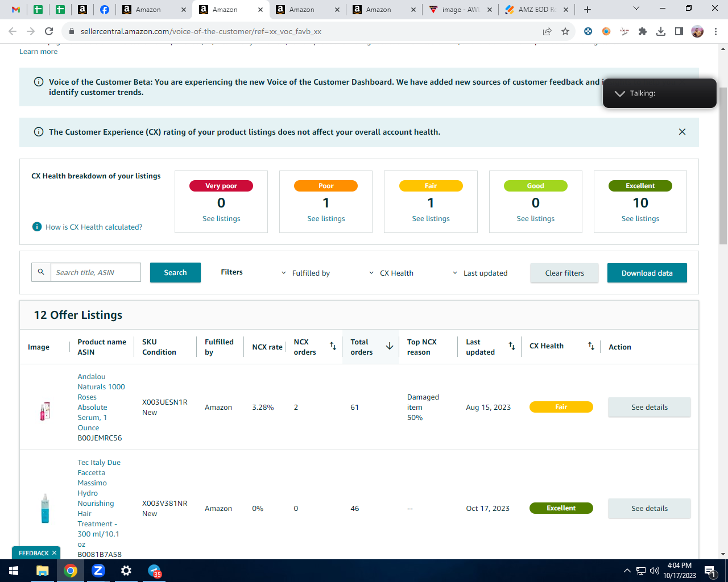728x582 pixels.
Task: Sort the table by NCX orders
Action: 333,346
